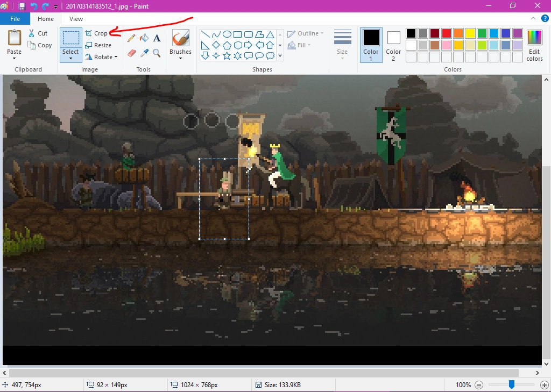Click the zoom slider handle

click(x=512, y=384)
